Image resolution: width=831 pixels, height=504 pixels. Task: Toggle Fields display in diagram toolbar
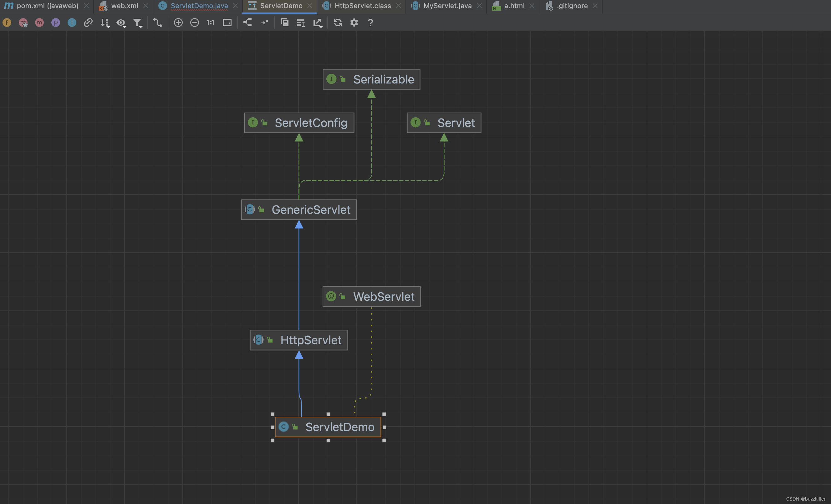pyautogui.click(x=7, y=23)
